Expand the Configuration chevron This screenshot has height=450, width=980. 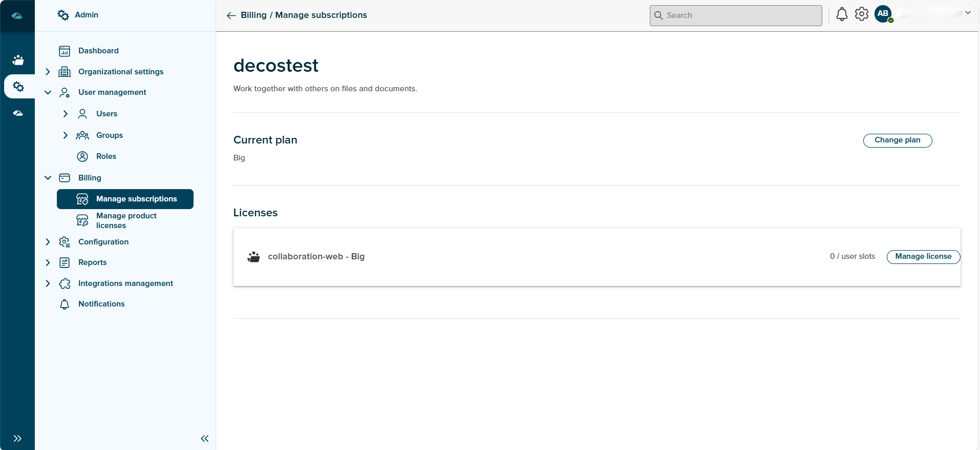pyautogui.click(x=48, y=242)
